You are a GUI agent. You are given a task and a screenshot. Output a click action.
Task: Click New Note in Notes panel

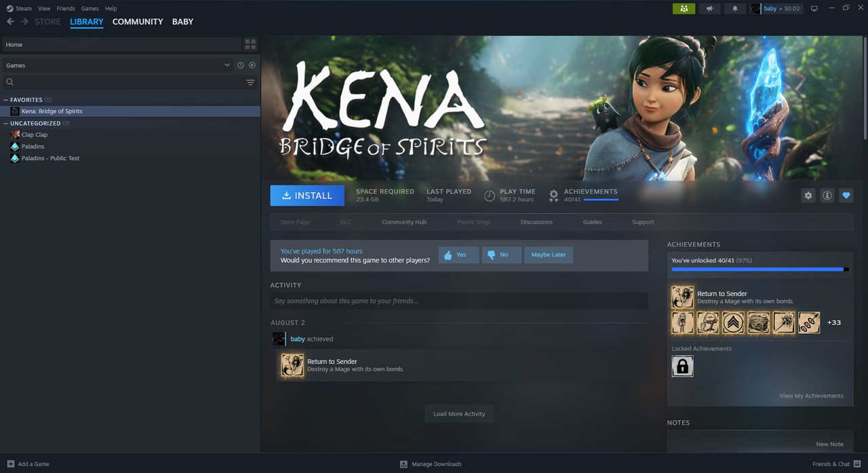830,444
